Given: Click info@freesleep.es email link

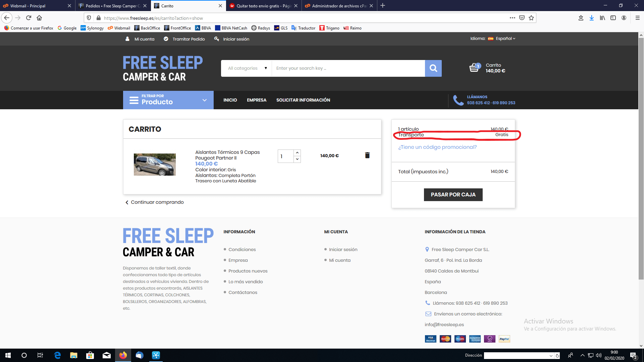Looking at the screenshot, I should point(444,324).
